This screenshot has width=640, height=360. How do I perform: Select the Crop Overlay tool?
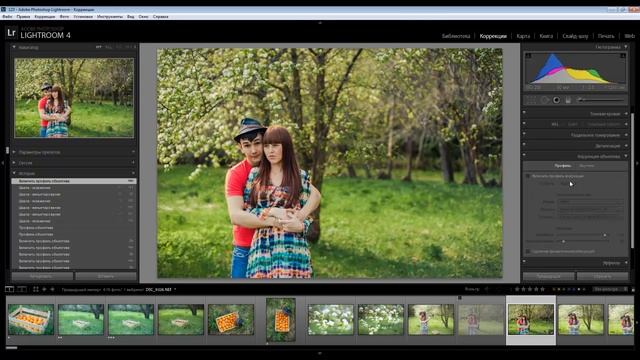pos(530,100)
